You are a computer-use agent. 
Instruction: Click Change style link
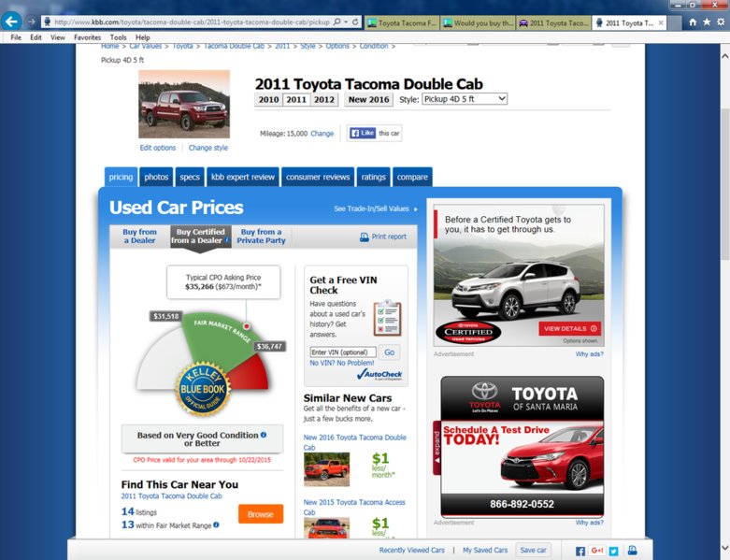point(208,148)
